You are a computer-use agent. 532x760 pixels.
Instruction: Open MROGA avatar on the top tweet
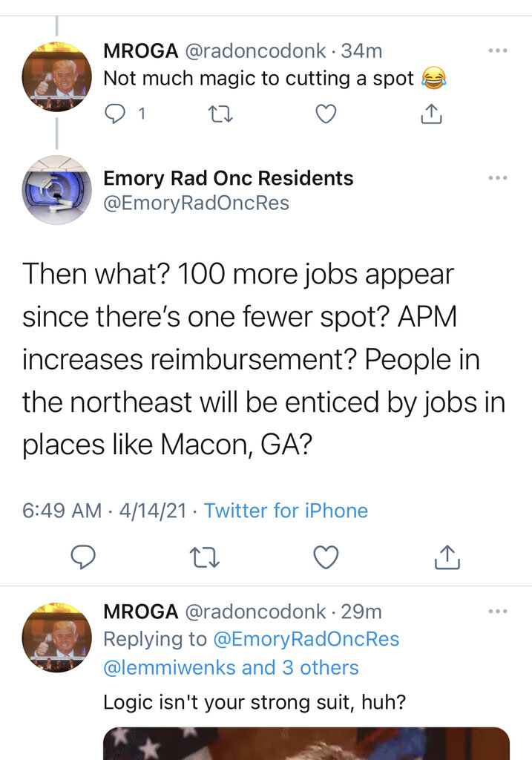(x=57, y=76)
